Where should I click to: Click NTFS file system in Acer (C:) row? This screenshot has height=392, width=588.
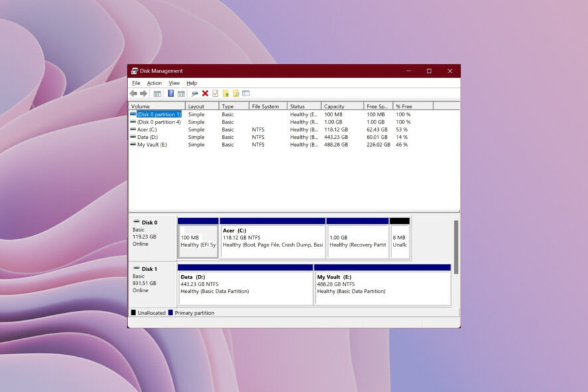pos(258,130)
